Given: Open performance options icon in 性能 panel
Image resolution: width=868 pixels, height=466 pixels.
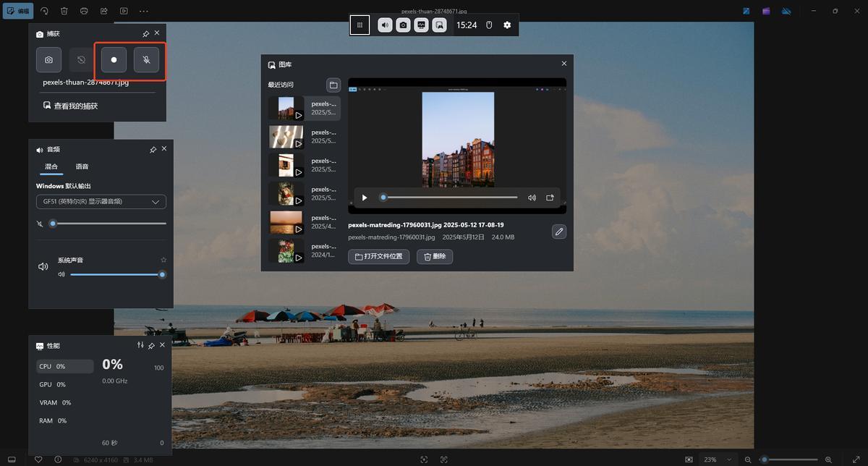Looking at the screenshot, I should point(140,346).
